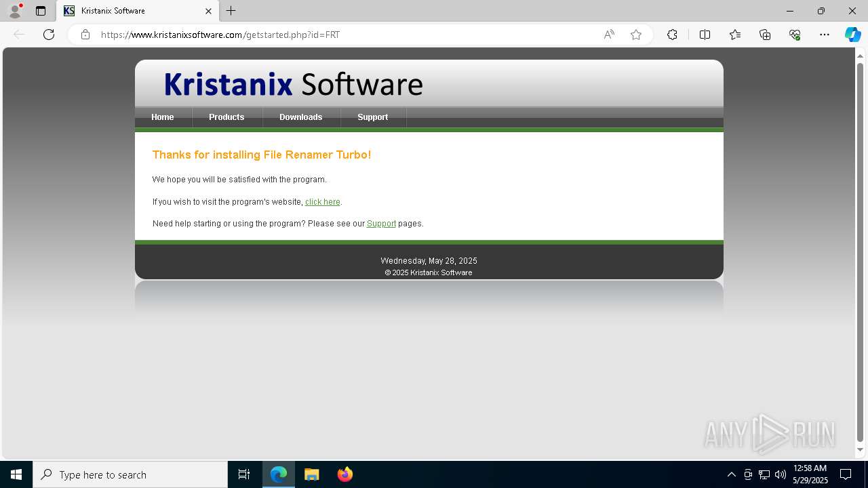Open the Collections icon
The height and width of the screenshot is (488, 868).
click(x=765, y=35)
